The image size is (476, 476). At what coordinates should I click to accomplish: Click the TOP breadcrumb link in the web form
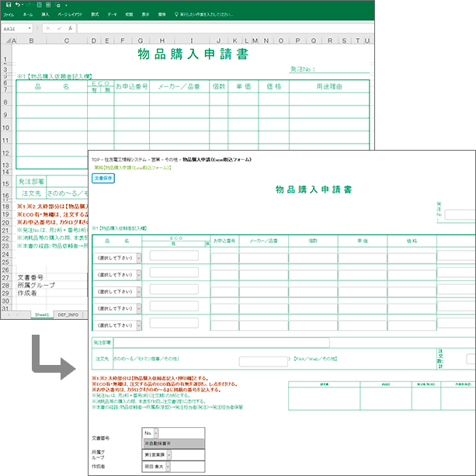coord(96,159)
